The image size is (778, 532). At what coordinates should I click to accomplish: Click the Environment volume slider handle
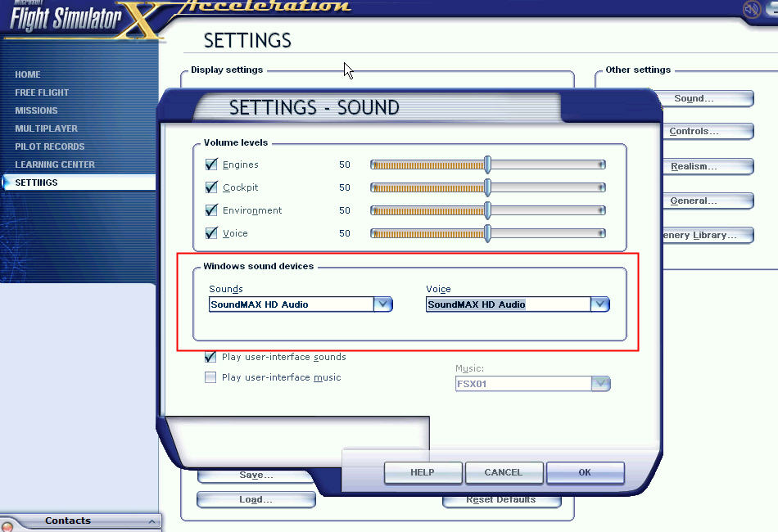[488, 210]
